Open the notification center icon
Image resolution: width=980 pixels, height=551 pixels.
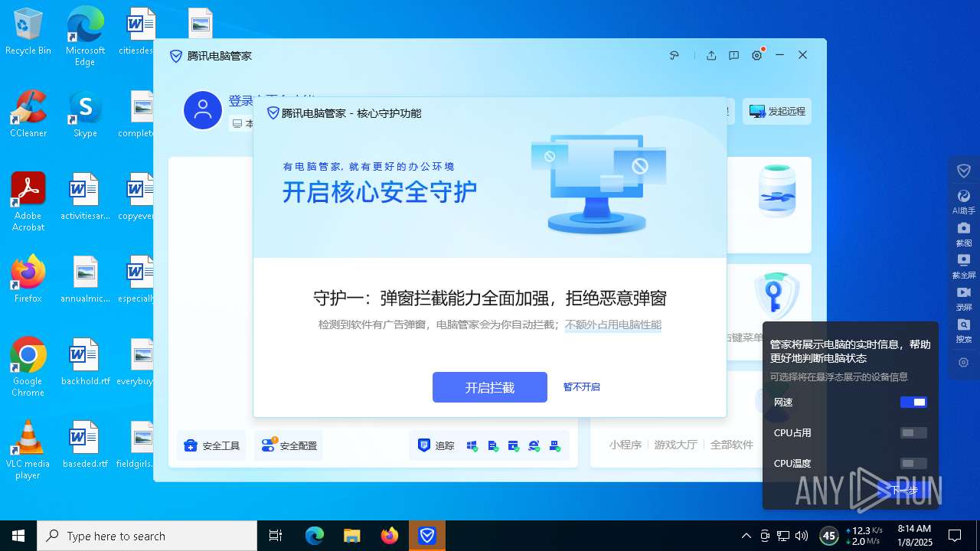click(x=955, y=536)
